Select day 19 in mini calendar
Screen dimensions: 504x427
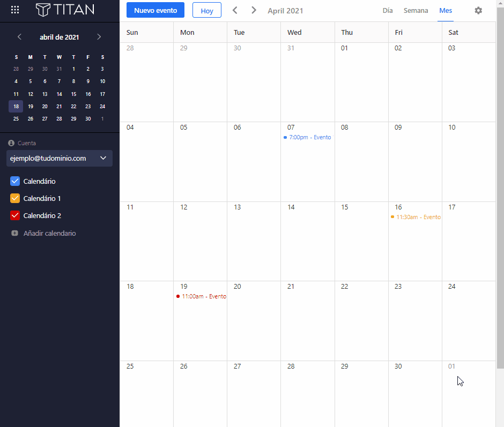point(31,107)
